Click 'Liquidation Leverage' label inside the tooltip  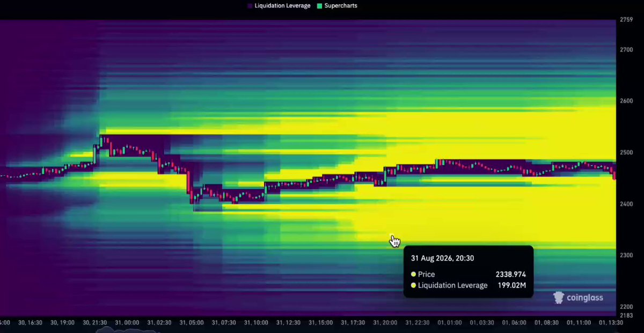click(x=453, y=285)
